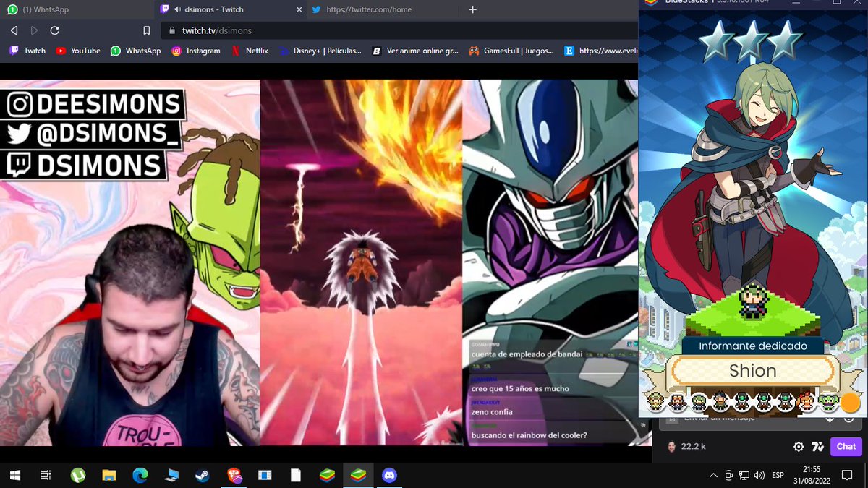
Task: Open Task View on taskbar
Action: [46, 475]
